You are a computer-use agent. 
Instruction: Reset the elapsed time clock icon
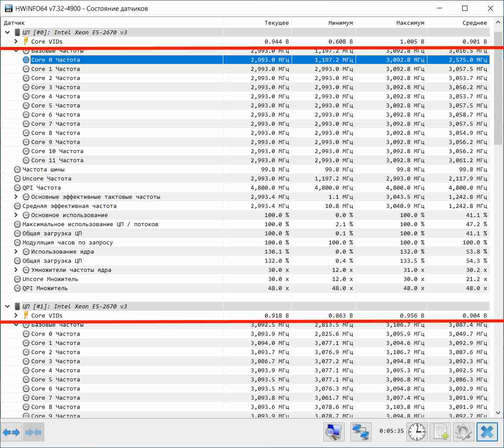click(x=417, y=432)
